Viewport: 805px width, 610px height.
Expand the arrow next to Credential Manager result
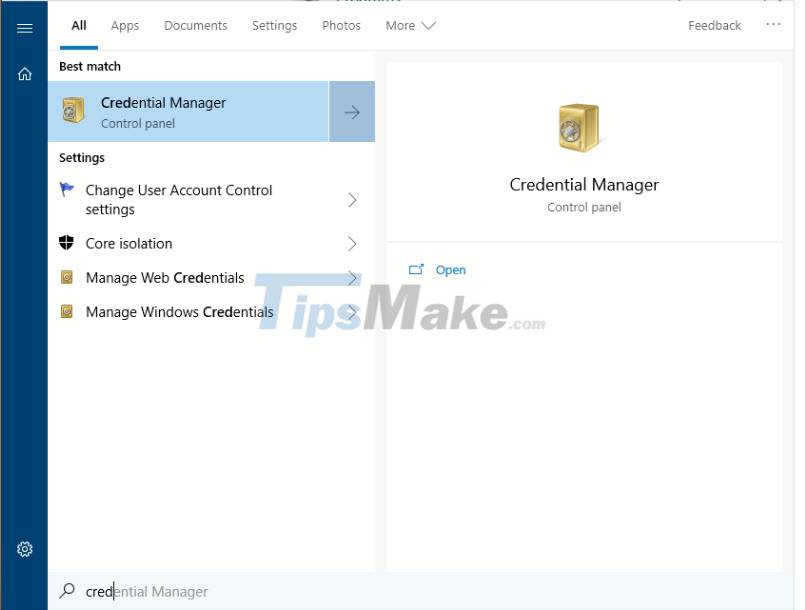click(352, 112)
